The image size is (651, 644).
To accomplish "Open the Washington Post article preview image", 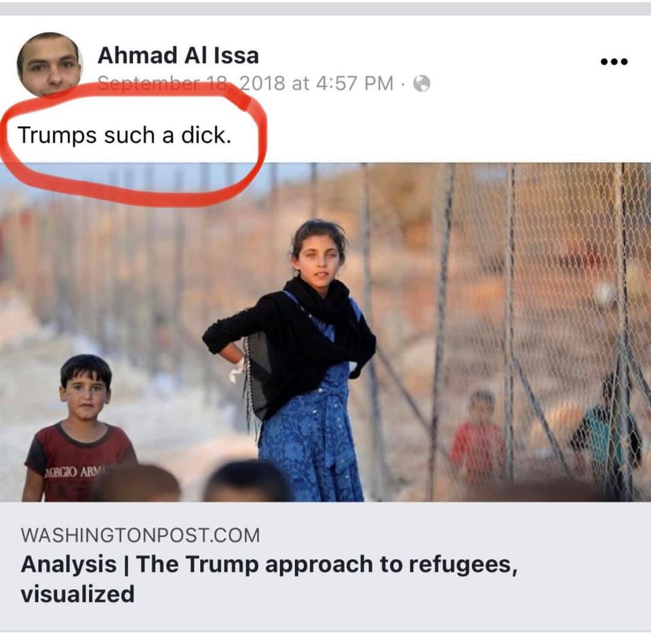I will 325,332.
